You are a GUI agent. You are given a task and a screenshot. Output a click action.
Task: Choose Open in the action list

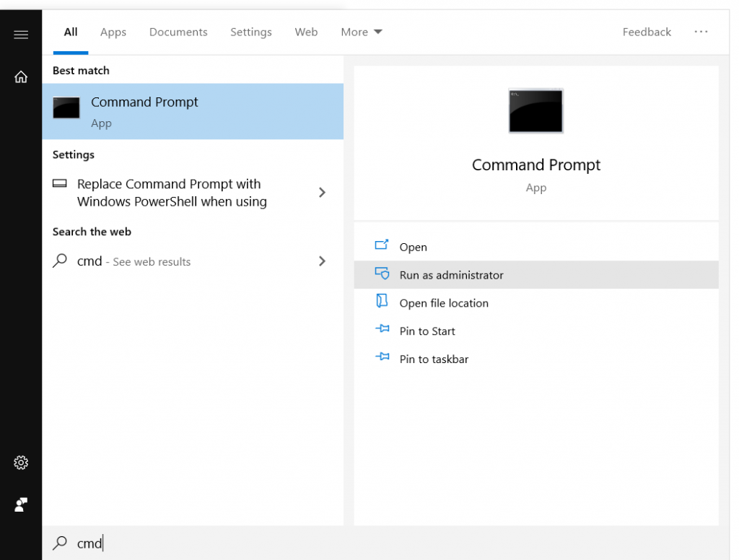(536, 247)
